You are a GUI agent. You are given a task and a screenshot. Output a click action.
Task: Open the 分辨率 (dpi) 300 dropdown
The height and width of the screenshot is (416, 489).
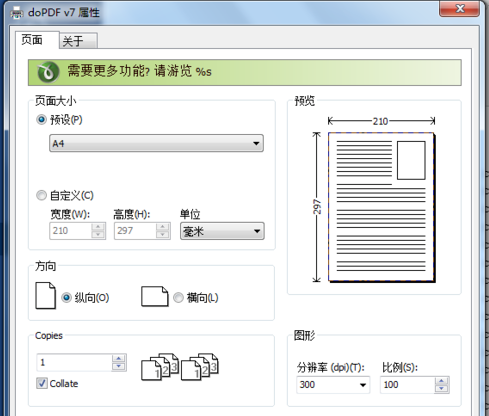pyautogui.click(x=333, y=385)
